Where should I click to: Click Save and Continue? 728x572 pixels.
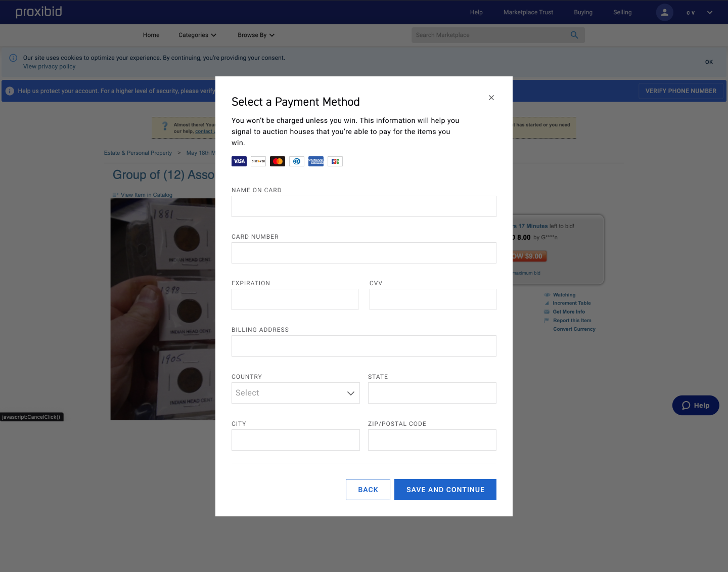point(445,490)
